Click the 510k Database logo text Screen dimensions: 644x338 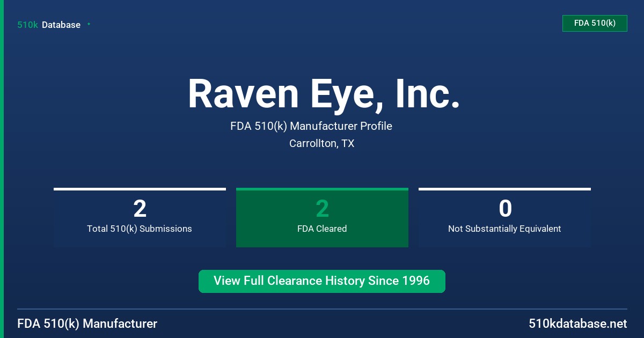[x=49, y=25]
